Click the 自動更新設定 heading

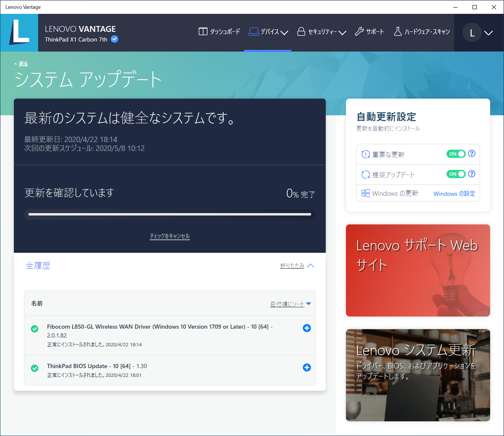click(386, 117)
